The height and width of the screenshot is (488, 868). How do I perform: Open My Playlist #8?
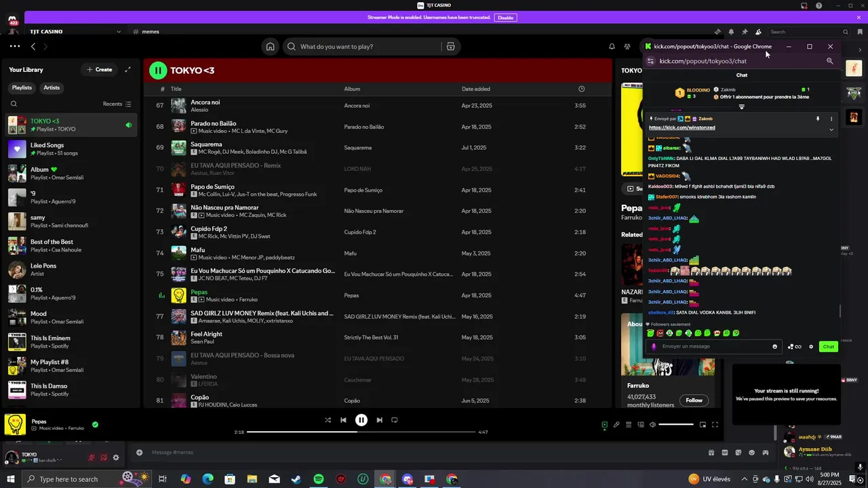click(x=71, y=366)
